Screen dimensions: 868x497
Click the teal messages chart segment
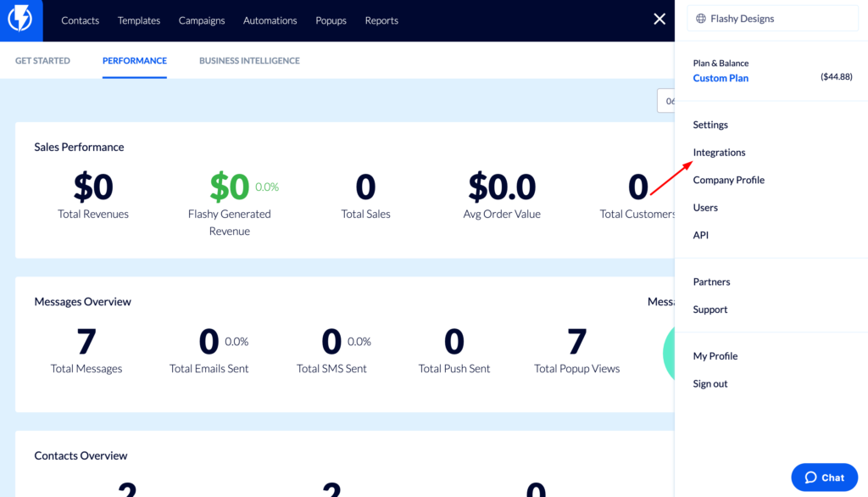click(x=669, y=354)
